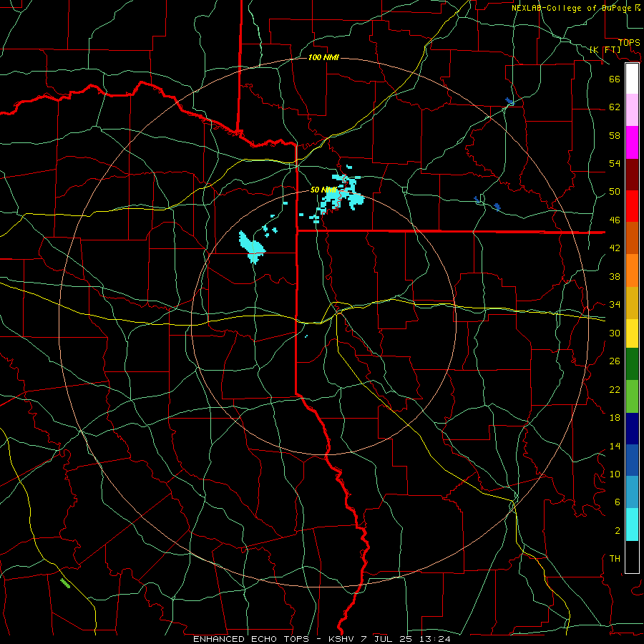Click the legend value '14'
Image resolution: width=644 pixels, height=644 pixels.
coord(615,446)
